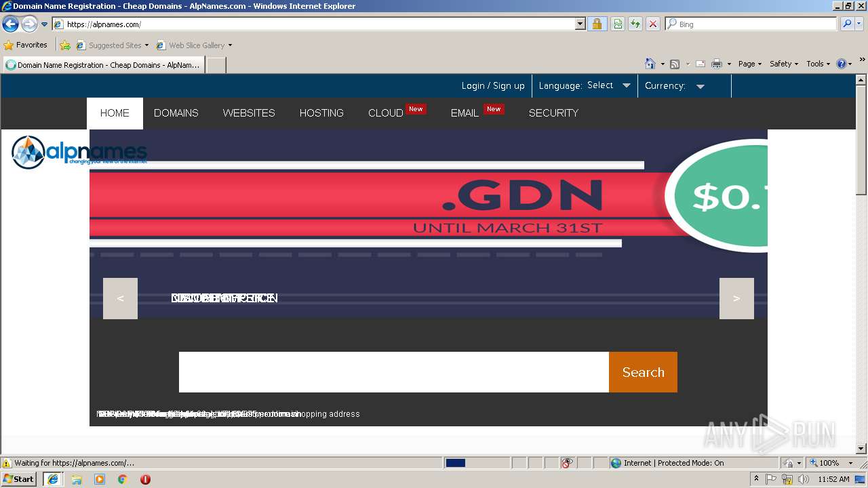Click the page loading progress bar
This screenshot has height=488, width=868.
point(477,463)
